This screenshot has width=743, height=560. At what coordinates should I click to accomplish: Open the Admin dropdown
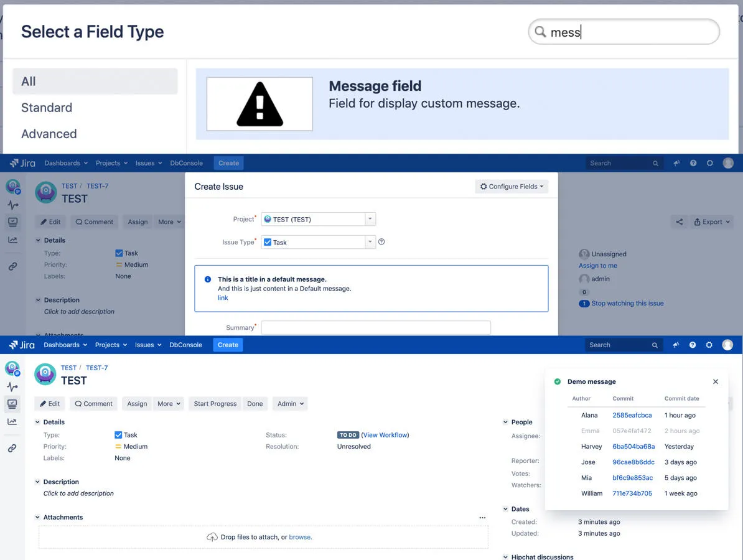pos(290,404)
